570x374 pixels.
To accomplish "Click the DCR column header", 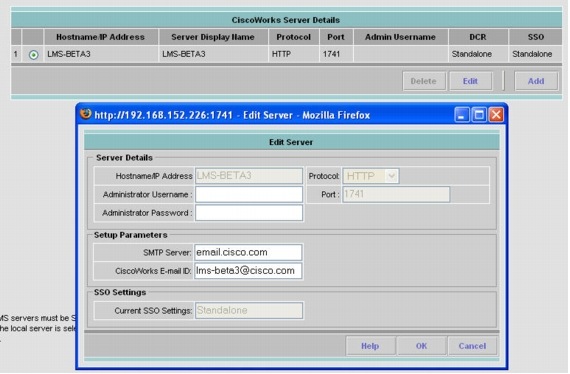I will coord(478,37).
